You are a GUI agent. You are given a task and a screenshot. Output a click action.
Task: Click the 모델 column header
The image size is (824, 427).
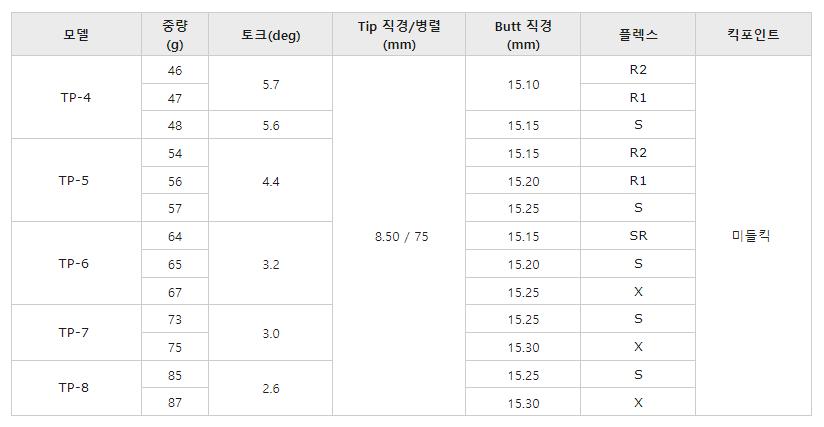coord(75,35)
